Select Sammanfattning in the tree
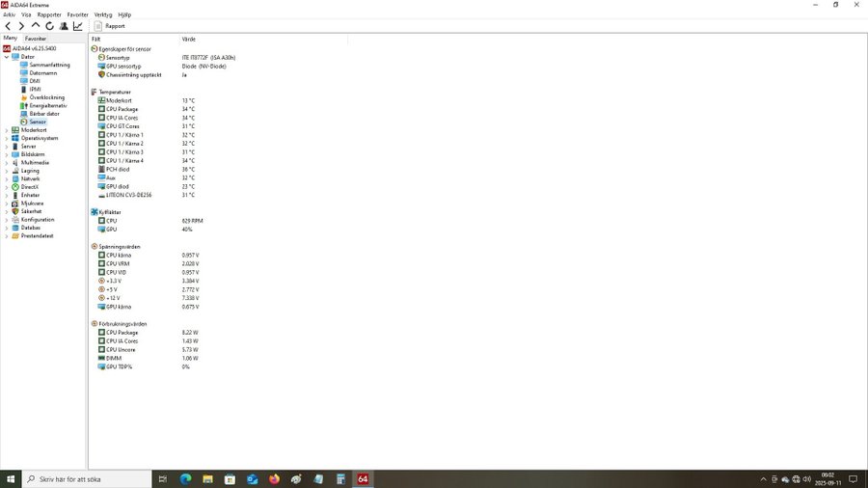This screenshot has height=488, width=868. [49, 65]
